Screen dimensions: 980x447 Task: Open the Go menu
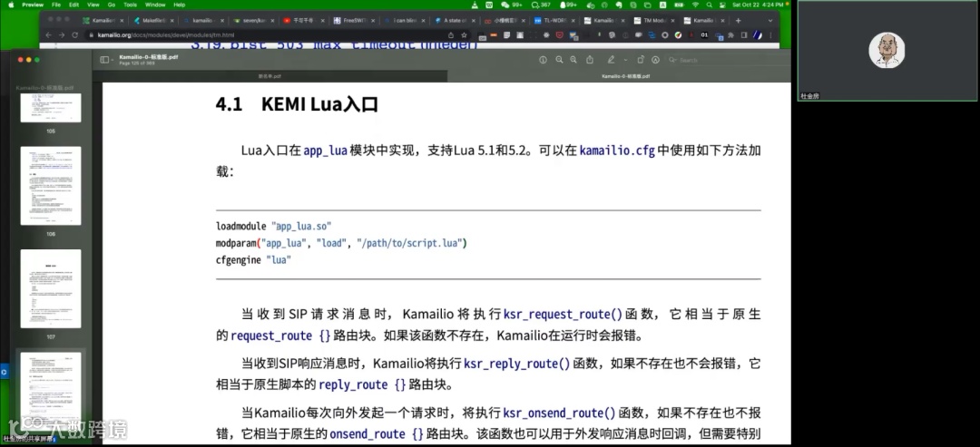point(112,5)
